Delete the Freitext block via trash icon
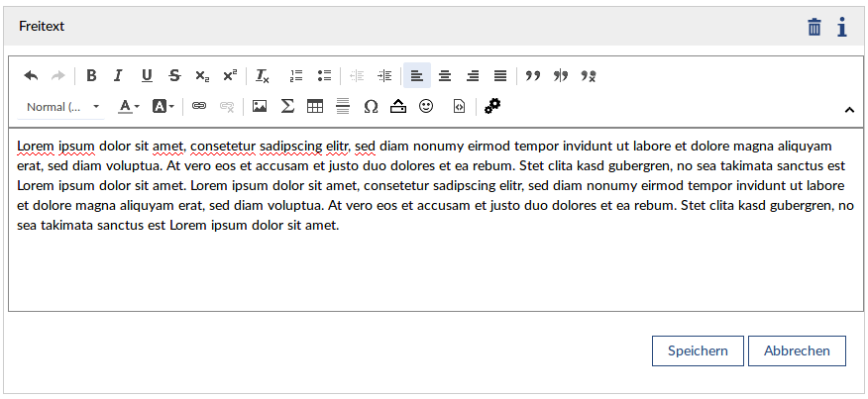868x399 pixels. 814,27
